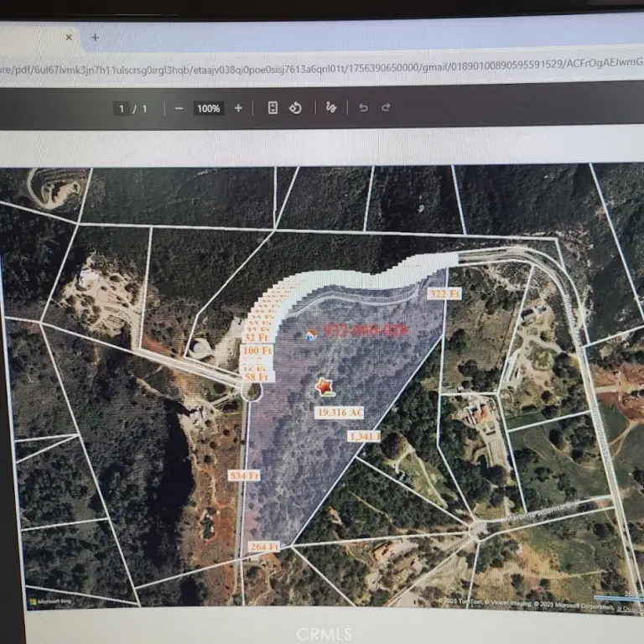644x644 pixels.
Task: Click the 322 Ft boundary label
Action: [444, 294]
